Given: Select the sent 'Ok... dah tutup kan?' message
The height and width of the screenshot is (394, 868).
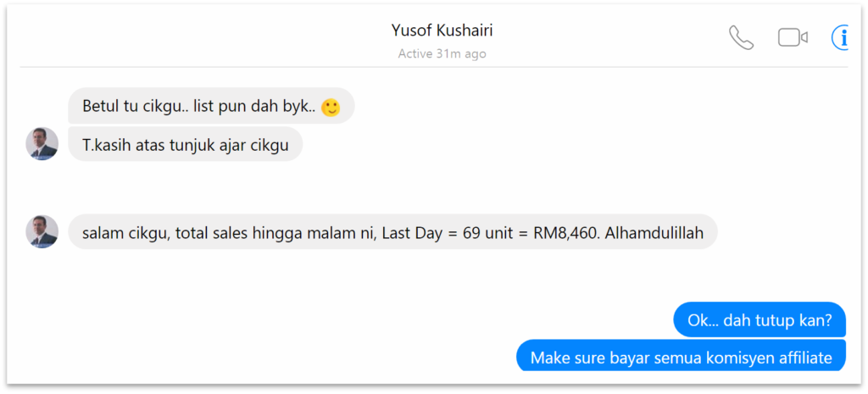Looking at the screenshot, I should 759,319.
